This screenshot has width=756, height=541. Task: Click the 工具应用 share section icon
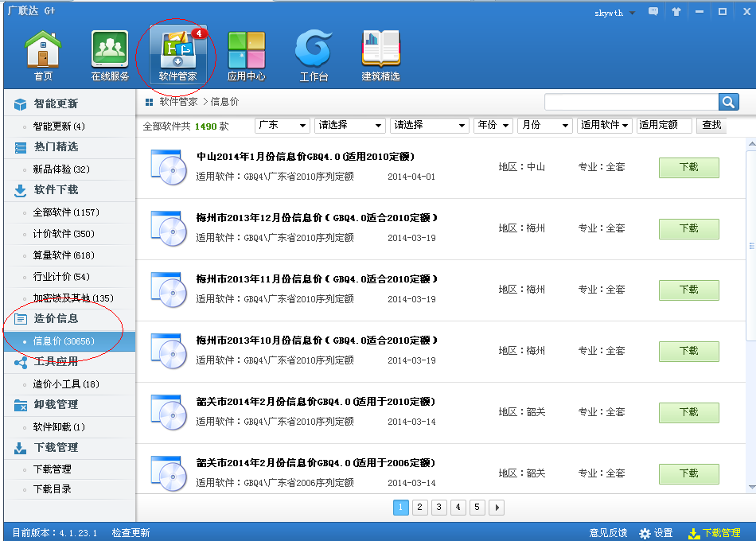[x=20, y=362]
